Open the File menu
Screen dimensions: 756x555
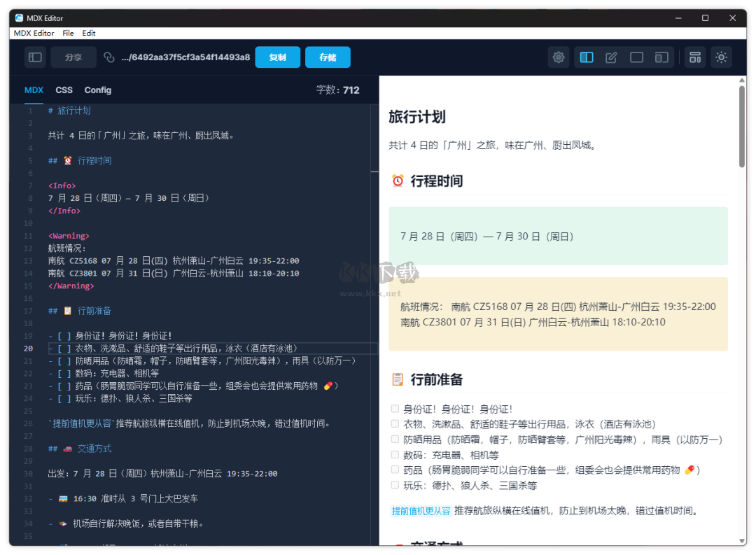click(68, 33)
